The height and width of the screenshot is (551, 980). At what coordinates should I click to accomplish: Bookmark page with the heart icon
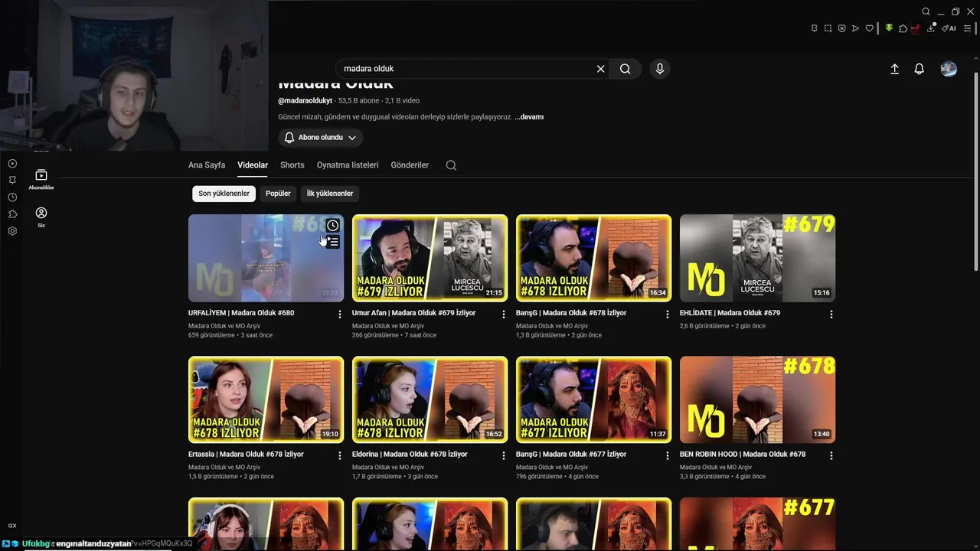(x=869, y=28)
